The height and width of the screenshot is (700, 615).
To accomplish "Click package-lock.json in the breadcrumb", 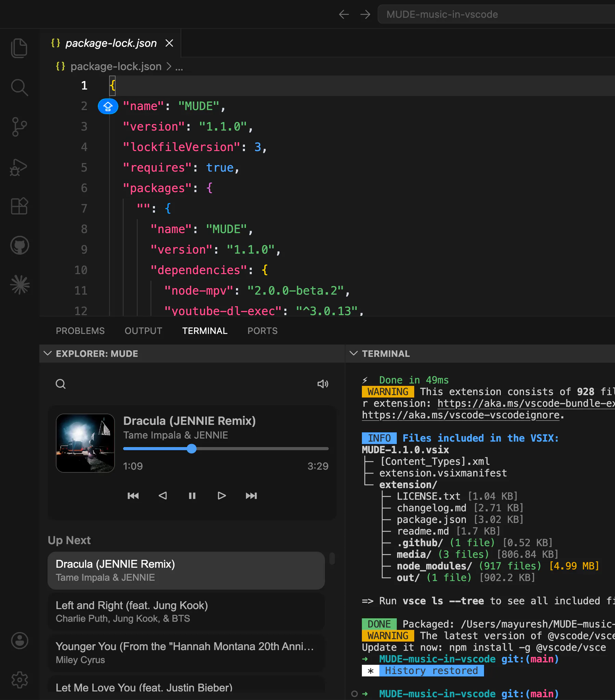I will pos(116,66).
